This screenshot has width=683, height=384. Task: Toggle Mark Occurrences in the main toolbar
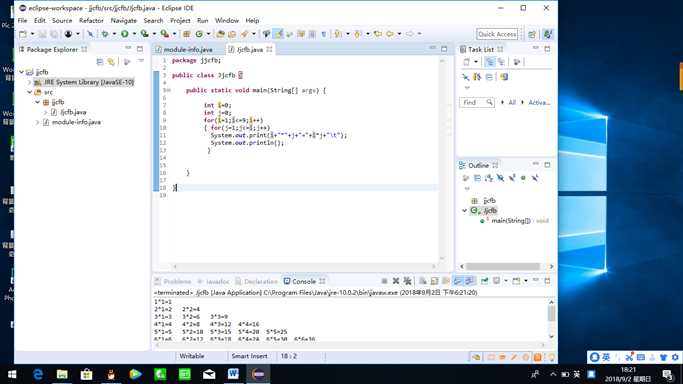[x=278, y=34]
